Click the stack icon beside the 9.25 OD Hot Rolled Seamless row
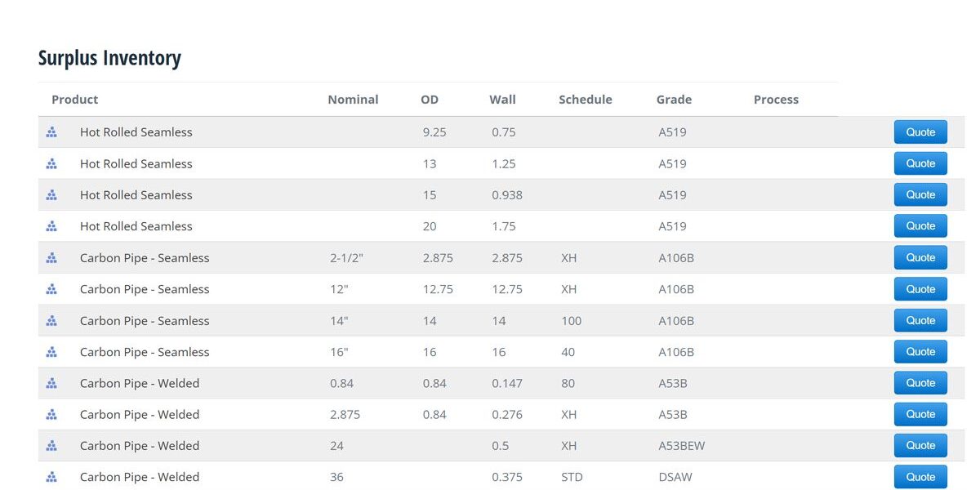 [51, 132]
